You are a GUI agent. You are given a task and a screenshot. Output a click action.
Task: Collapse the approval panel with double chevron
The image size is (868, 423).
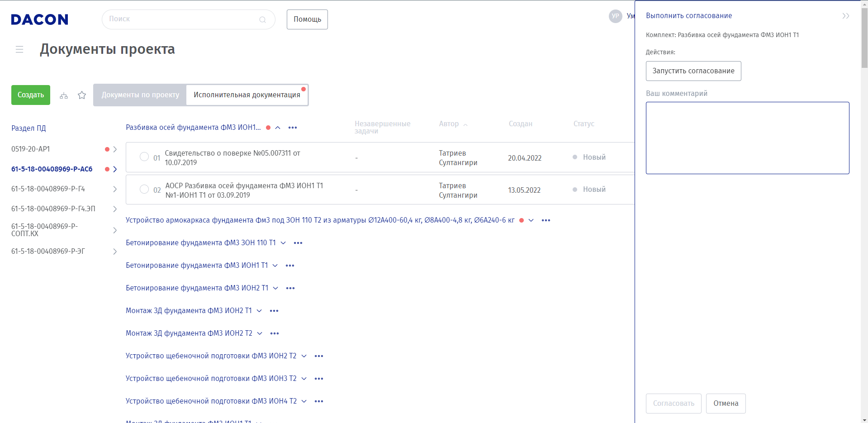pos(845,16)
